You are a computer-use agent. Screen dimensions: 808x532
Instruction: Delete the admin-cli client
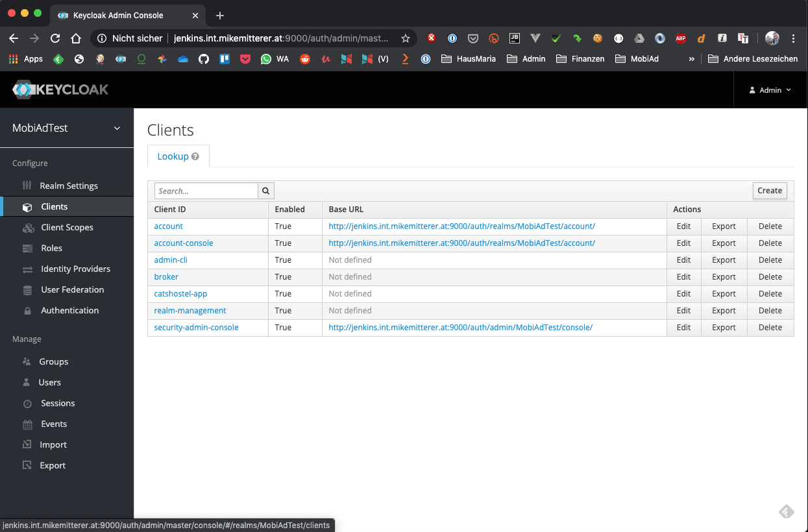click(x=770, y=260)
